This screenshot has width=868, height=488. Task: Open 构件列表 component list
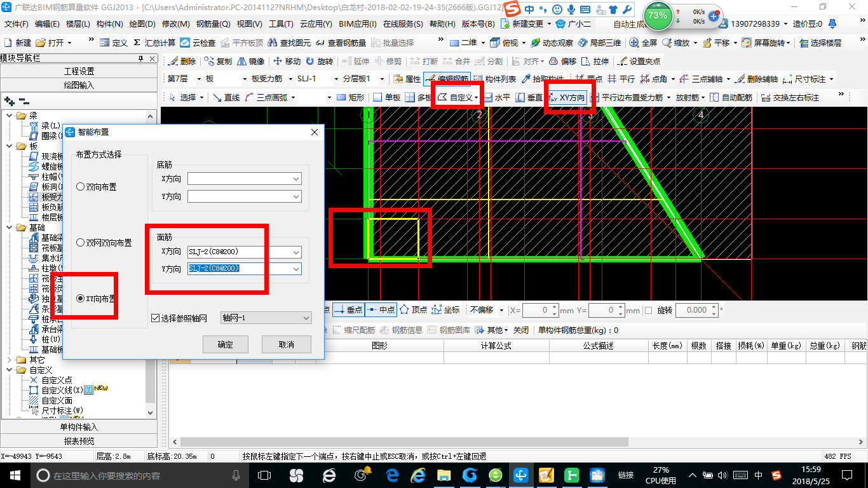tap(494, 79)
